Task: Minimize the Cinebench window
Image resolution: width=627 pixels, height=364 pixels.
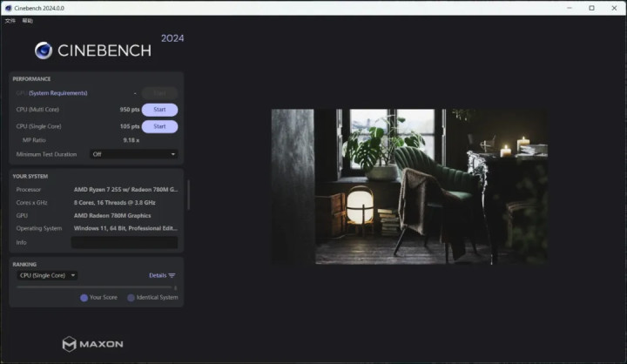Action: tap(570, 8)
